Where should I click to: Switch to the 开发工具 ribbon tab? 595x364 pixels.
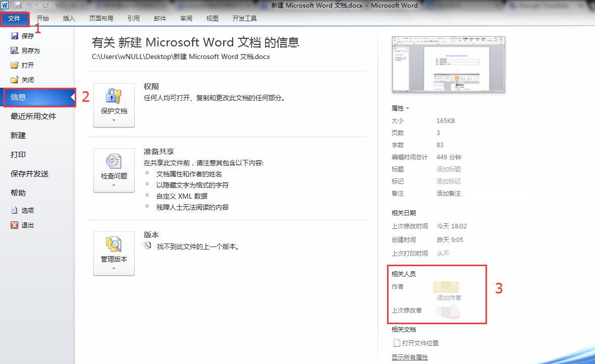click(x=245, y=19)
